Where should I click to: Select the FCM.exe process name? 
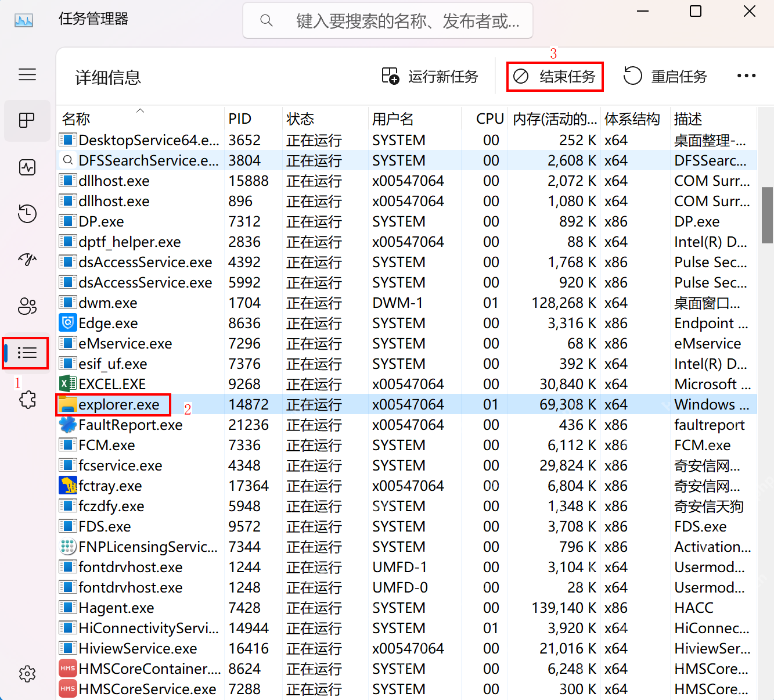pyautogui.click(x=107, y=445)
